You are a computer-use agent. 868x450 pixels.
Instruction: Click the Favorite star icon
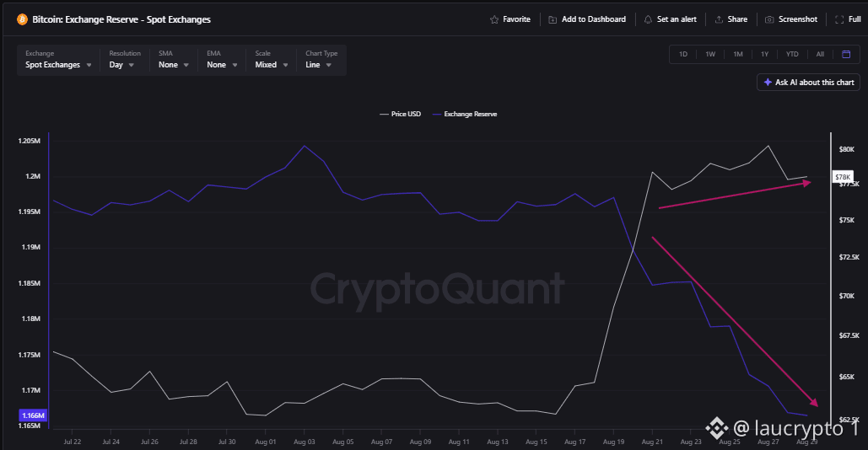[x=494, y=19]
